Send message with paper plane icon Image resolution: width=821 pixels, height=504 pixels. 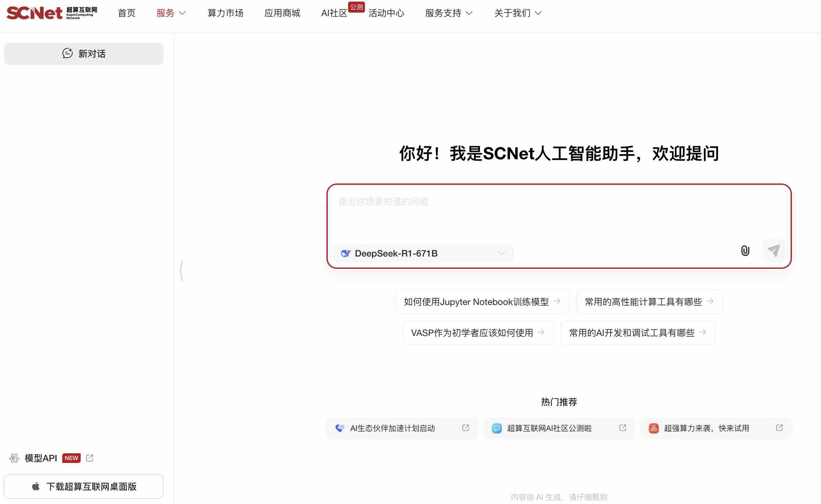point(773,251)
